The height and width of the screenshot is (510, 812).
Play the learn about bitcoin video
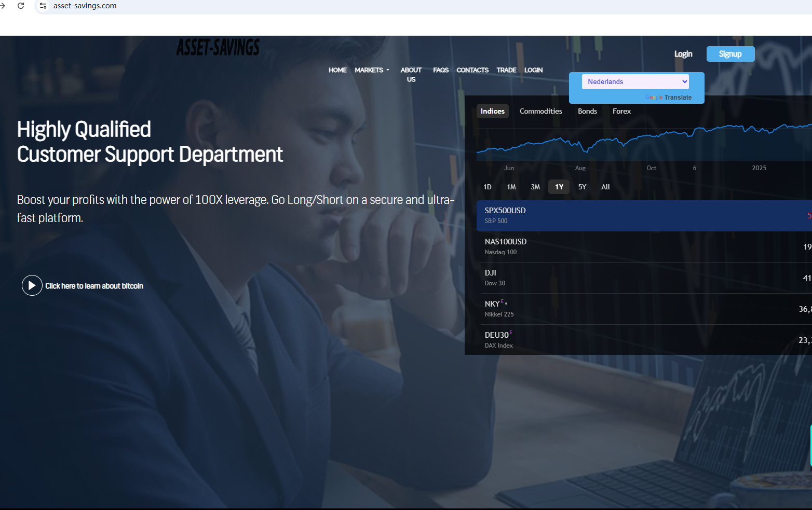(32, 285)
